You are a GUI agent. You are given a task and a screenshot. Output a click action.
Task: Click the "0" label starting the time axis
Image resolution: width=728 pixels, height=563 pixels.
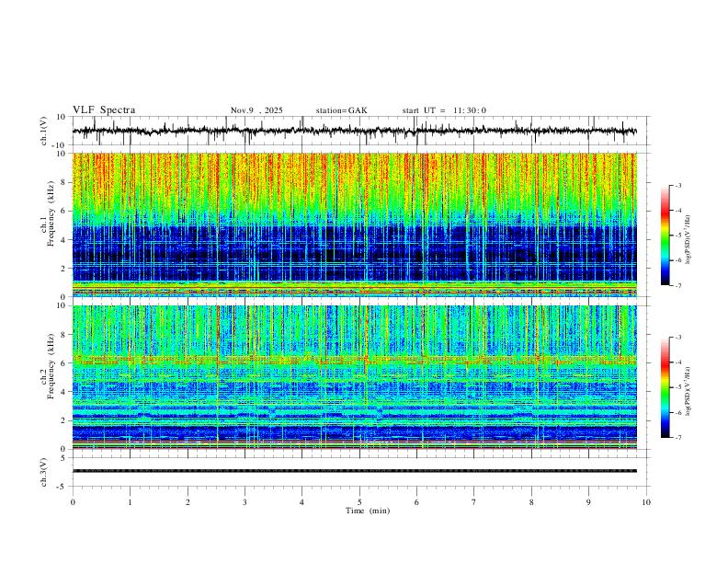pyautogui.click(x=73, y=502)
